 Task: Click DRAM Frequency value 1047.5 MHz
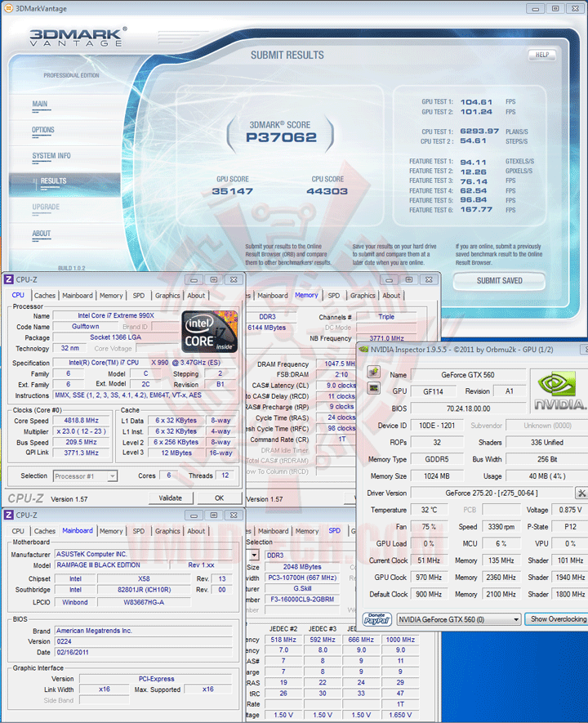click(338, 364)
